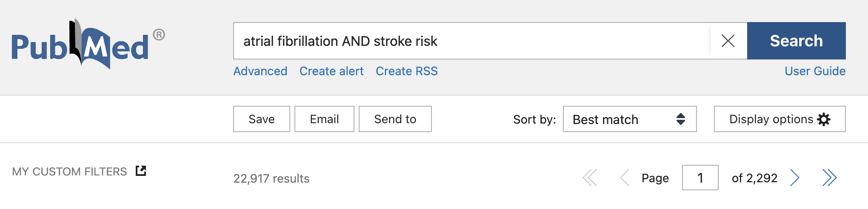Click the Create RSS link

(x=406, y=71)
